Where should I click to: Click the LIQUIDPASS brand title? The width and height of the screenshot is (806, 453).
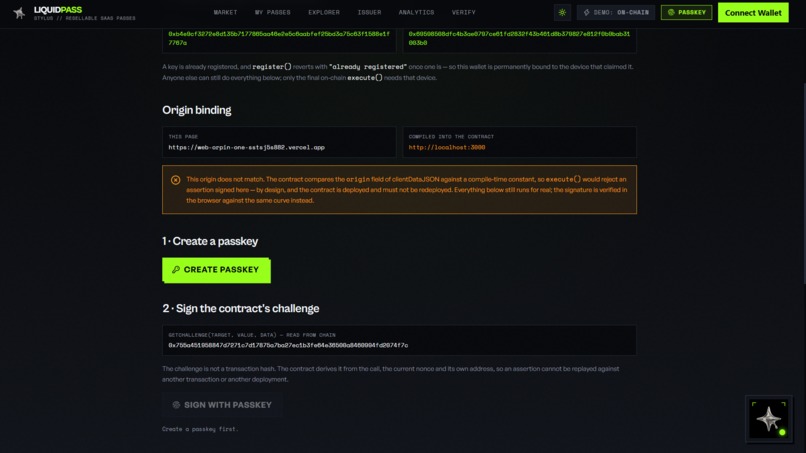[x=58, y=10]
